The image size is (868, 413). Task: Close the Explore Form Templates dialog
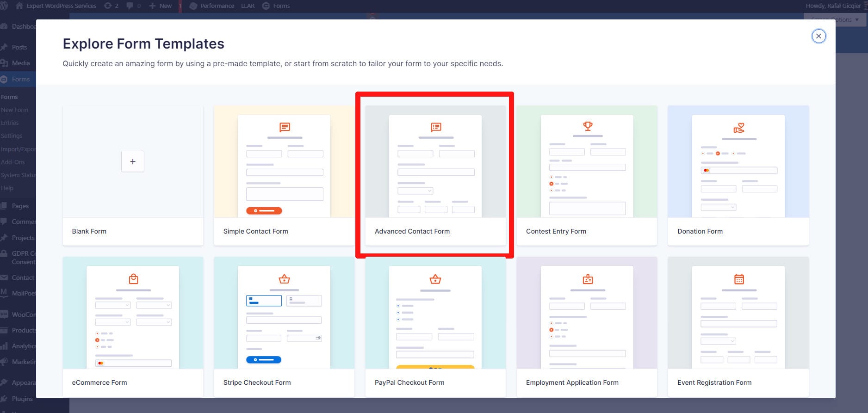[x=818, y=36]
